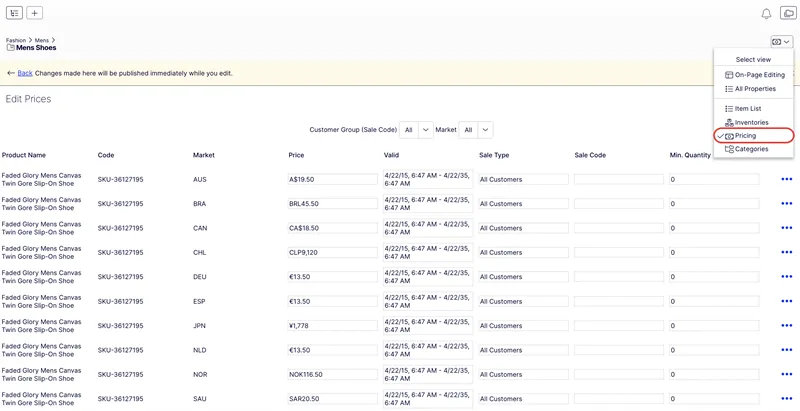
Task: Open row options for AUS price
Action: [786, 179]
